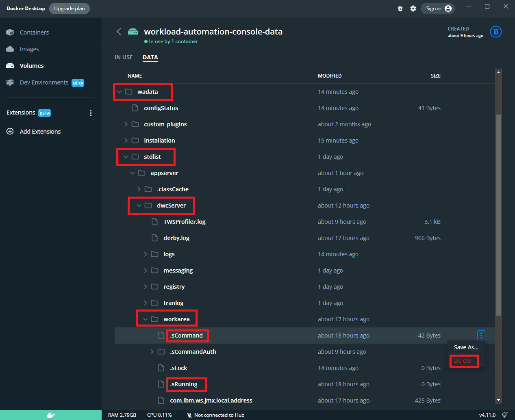The height and width of the screenshot is (420, 515).
Task: Select the derby.log file name
Action: (176, 238)
